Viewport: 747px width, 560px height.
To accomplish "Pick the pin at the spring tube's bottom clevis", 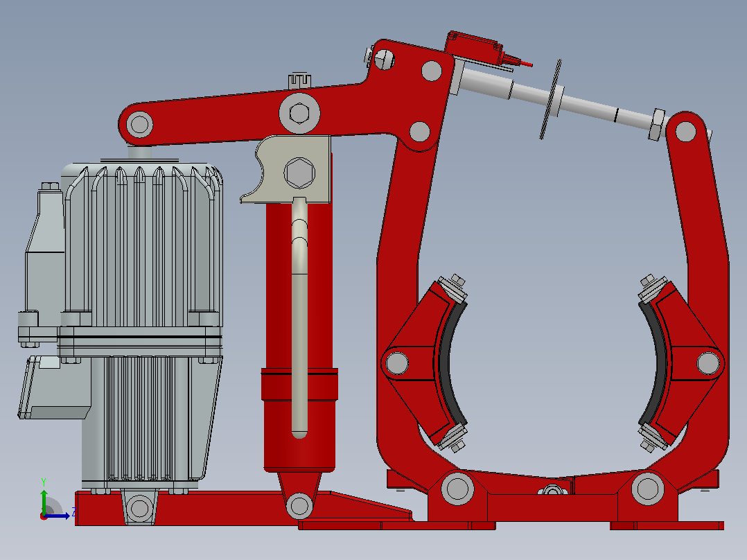I will coord(299,506).
